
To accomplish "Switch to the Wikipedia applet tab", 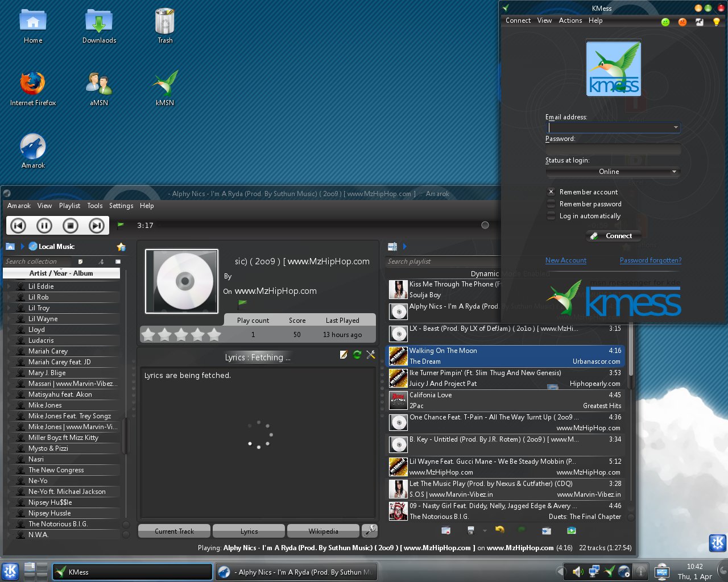I will tap(323, 531).
